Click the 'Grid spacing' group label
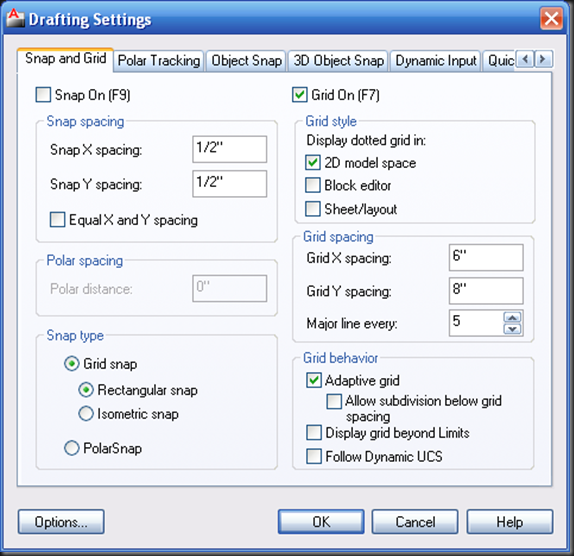574x556 pixels. pos(338,237)
